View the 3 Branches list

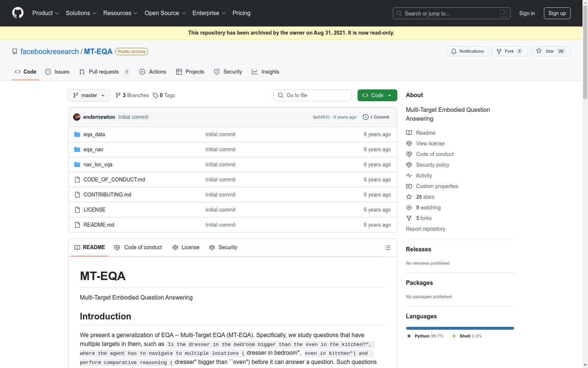pyautogui.click(x=132, y=95)
